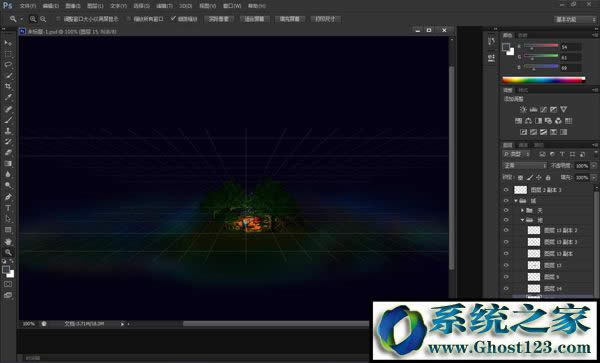
Task: Collapse the 地 layer group
Action: (x=522, y=220)
